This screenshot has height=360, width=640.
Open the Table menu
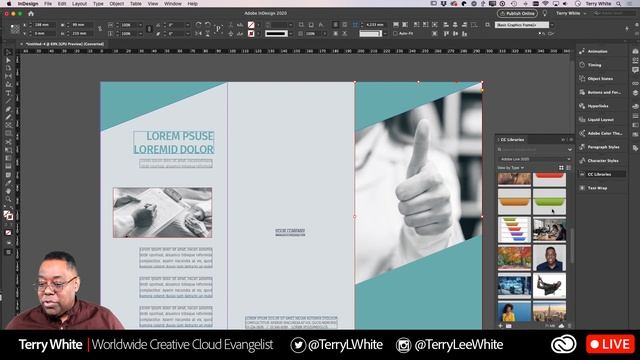tap(136, 4)
